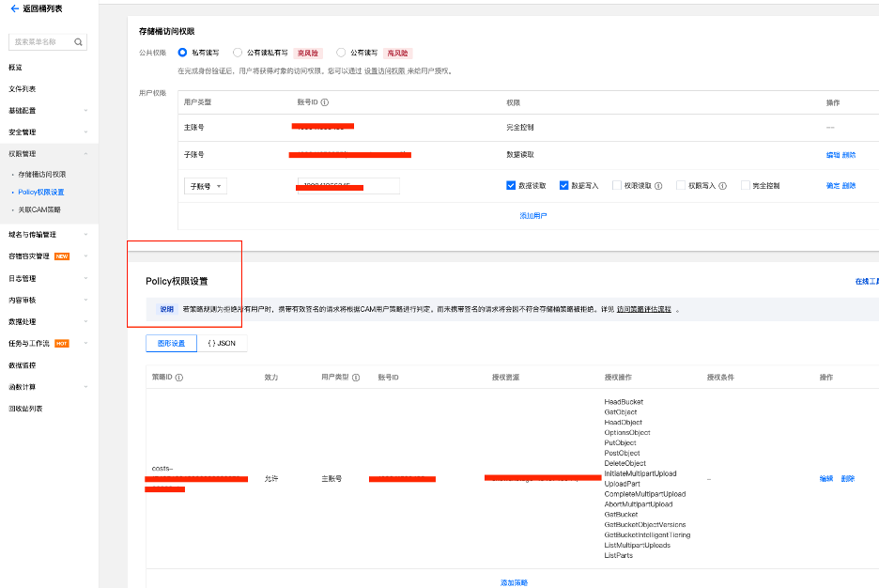Expand the 安全管理 sidebar section
This screenshot has width=879, height=588.
tap(23, 132)
